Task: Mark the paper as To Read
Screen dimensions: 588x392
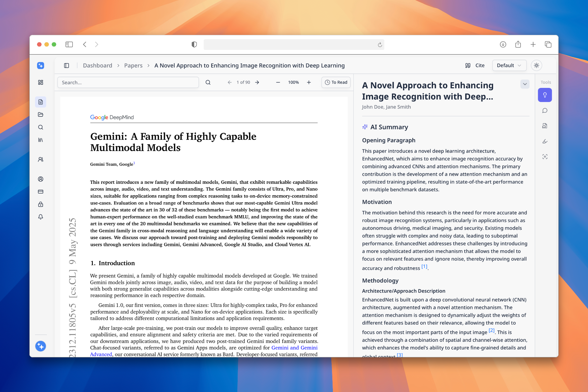Action: click(336, 82)
